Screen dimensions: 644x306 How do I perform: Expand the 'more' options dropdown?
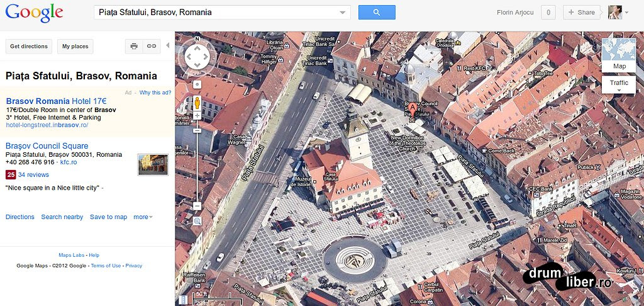coord(143,217)
